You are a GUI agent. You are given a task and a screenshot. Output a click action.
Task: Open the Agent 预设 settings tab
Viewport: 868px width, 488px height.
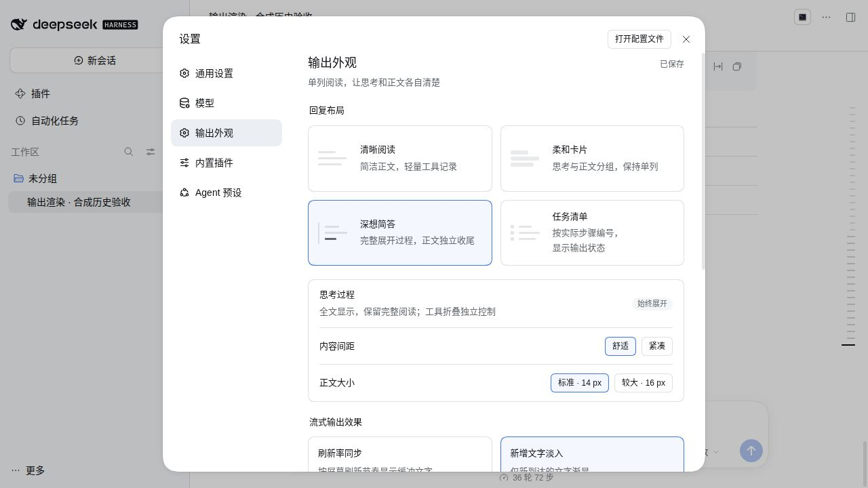[x=226, y=192]
